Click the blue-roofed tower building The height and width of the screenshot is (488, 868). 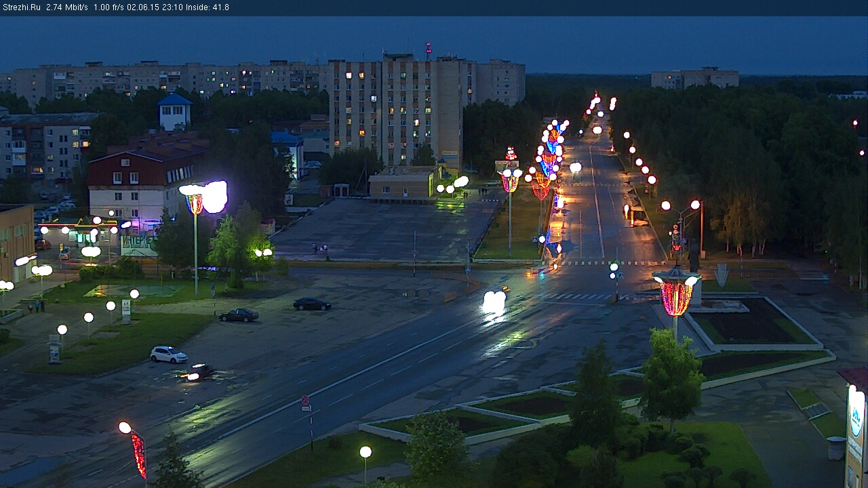pos(175,112)
